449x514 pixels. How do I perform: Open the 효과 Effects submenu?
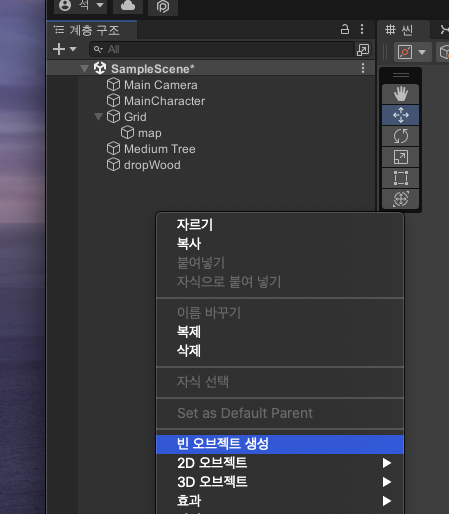[x=280, y=501]
